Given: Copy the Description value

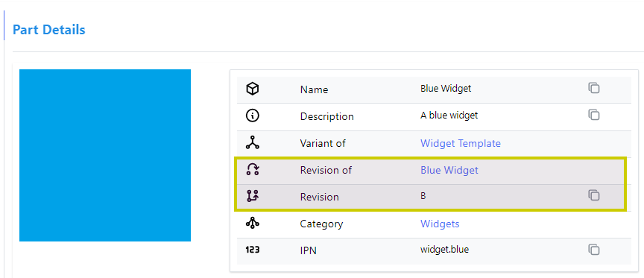Looking at the screenshot, I should tap(593, 115).
